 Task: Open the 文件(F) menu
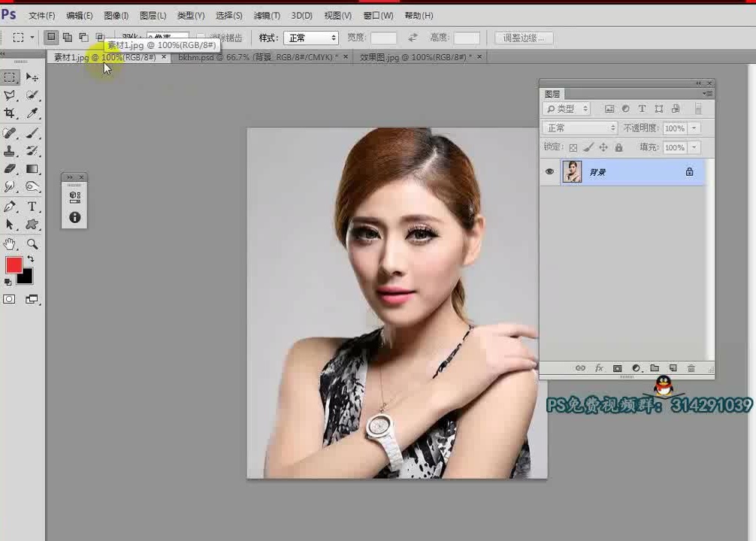(41, 16)
